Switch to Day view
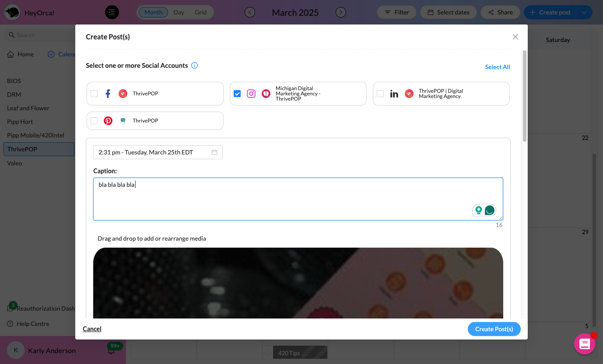 pos(179,12)
